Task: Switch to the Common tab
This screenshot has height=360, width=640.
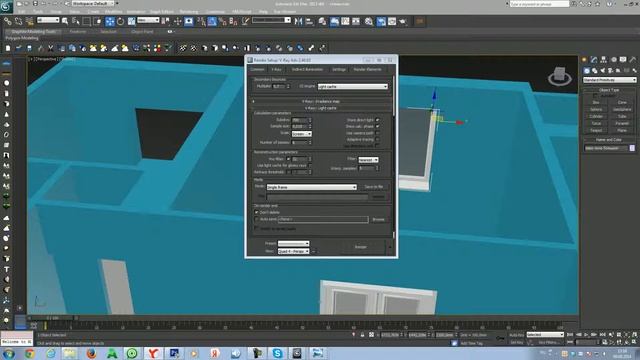Action: coord(257,69)
